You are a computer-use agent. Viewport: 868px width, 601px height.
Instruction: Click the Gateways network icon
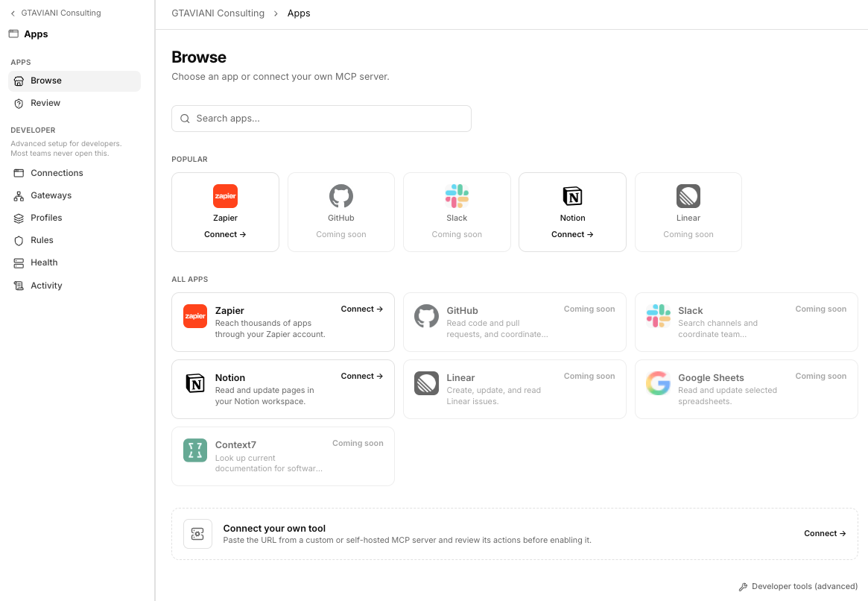[x=19, y=195]
